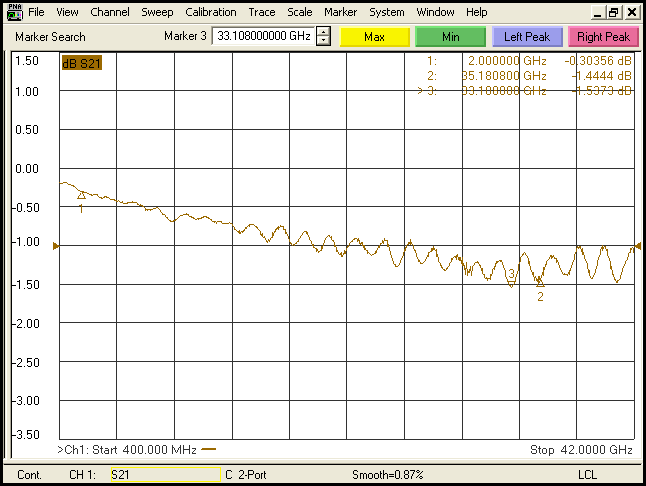Image resolution: width=646 pixels, height=486 pixels.
Task: Open the Scale menu
Action: (x=299, y=13)
